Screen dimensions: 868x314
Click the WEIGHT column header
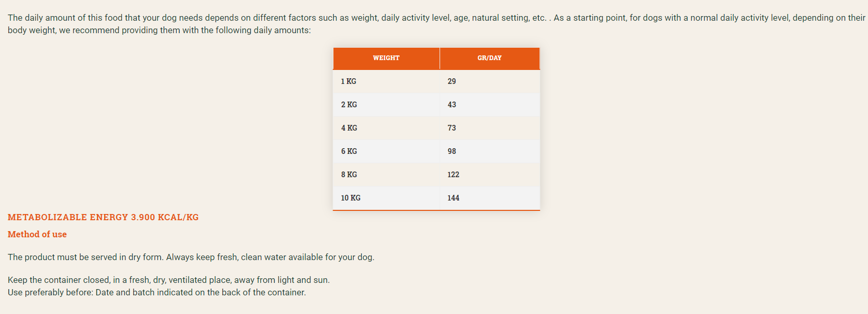pos(386,58)
